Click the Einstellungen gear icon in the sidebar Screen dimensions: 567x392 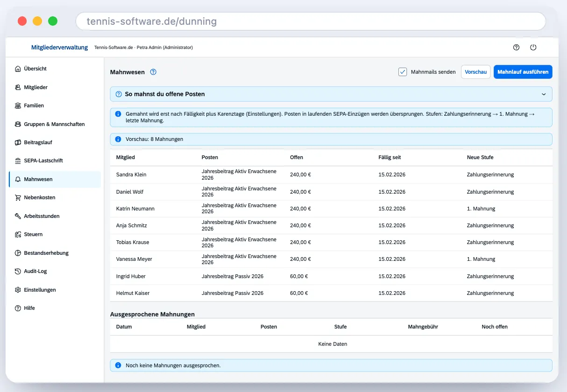pos(18,290)
